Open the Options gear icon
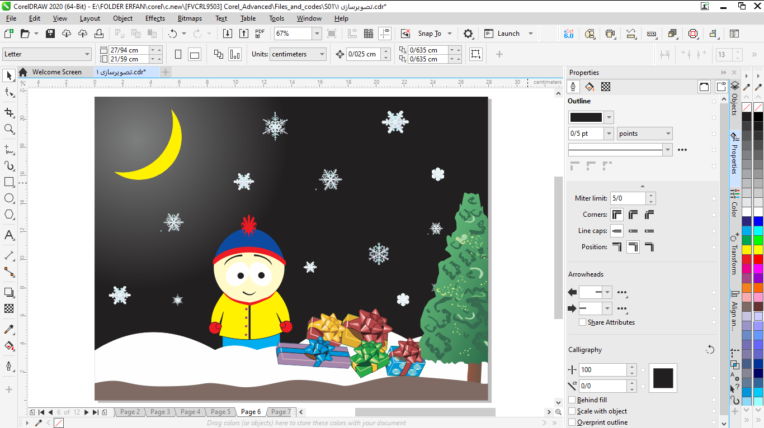 (x=468, y=34)
